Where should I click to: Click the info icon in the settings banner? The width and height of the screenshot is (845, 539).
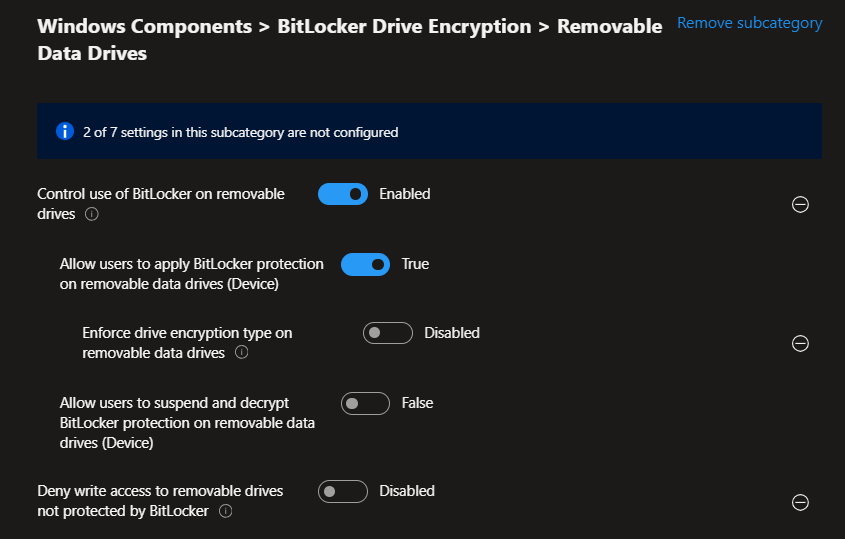point(65,131)
